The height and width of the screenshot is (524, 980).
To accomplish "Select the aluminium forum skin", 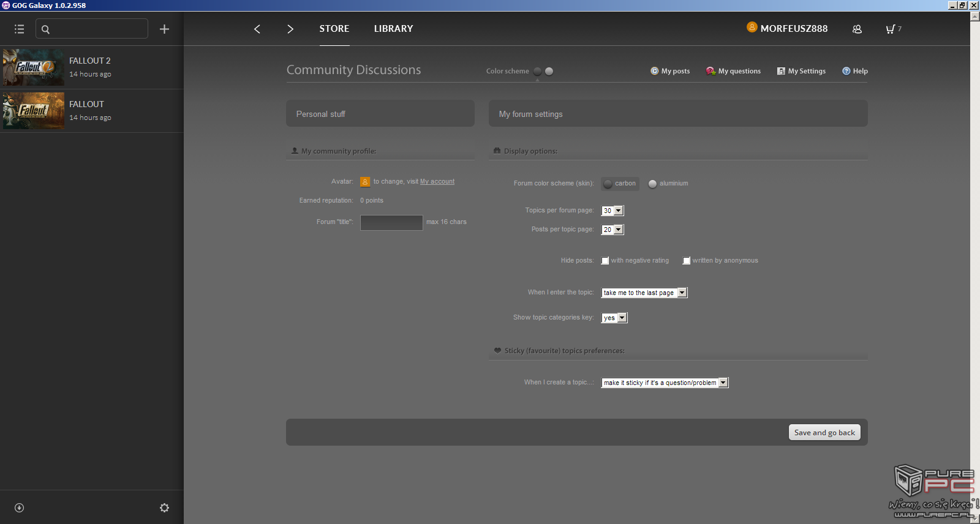I will pyautogui.click(x=653, y=184).
